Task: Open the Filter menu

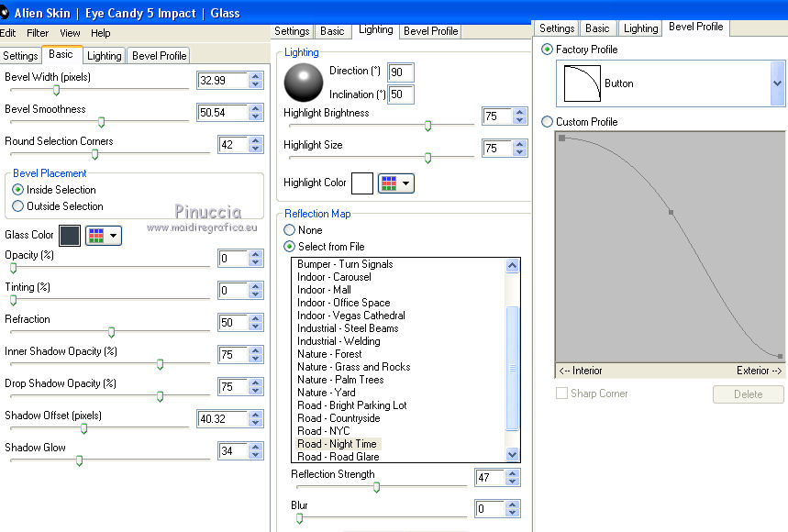Action: pyautogui.click(x=38, y=33)
